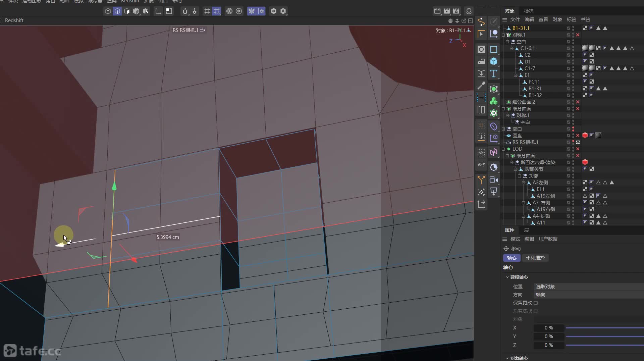Select Points mode icon in top toolbar
The width and height of the screenshot is (644, 361).
click(108, 11)
